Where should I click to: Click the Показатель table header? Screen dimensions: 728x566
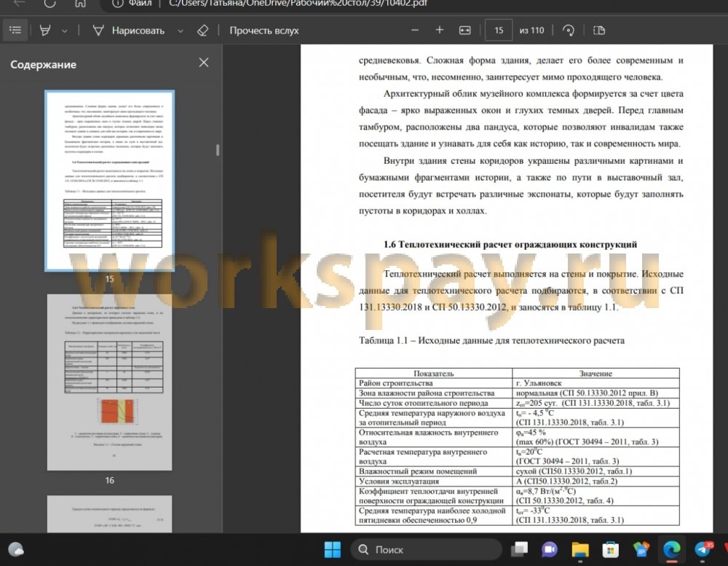[434, 373]
